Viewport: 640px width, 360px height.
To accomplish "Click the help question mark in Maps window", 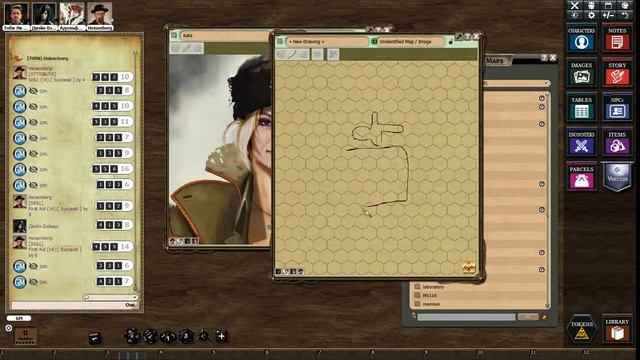I will click(x=544, y=58).
